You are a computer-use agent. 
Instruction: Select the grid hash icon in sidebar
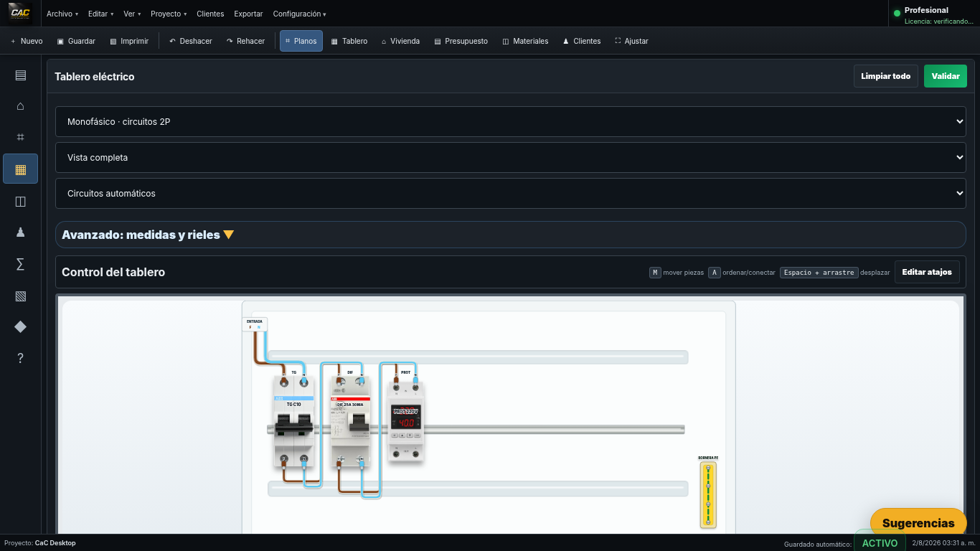coord(20,137)
